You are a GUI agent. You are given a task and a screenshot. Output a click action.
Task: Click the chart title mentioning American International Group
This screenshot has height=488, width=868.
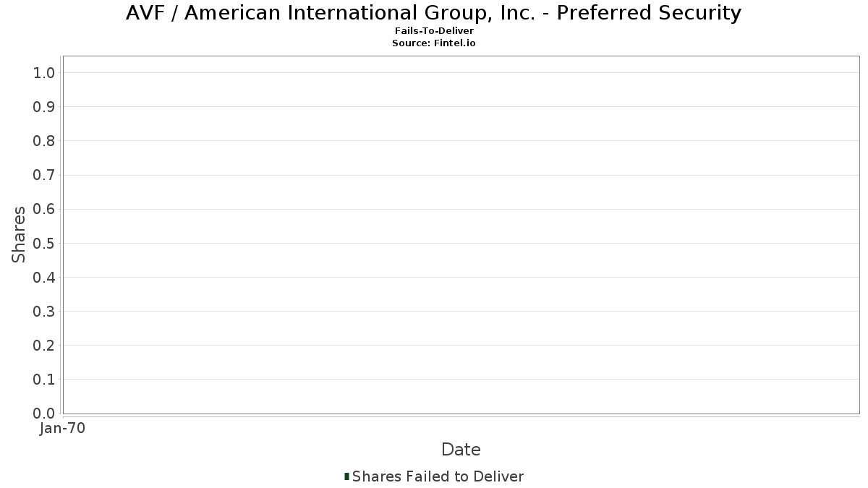(433, 13)
